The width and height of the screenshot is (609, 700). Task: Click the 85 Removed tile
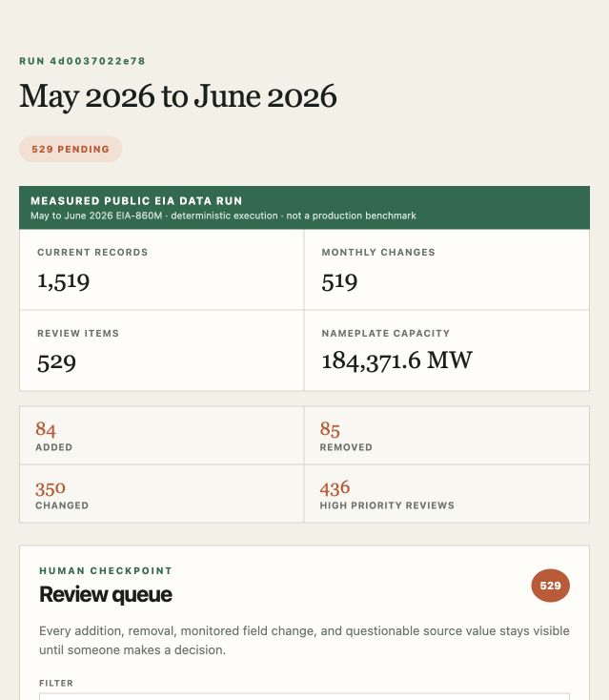click(447, 435)
